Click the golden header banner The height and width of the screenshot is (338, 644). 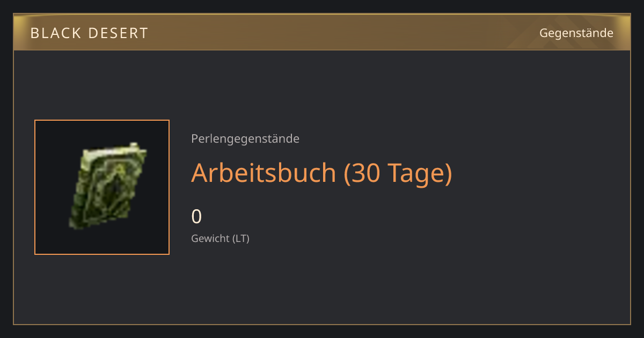tap(322, 33)
